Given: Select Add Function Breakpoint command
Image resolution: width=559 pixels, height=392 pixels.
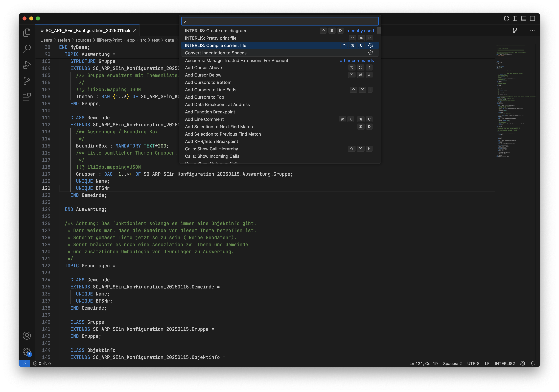Looking at the screenshot, I should tap(280, 112).
